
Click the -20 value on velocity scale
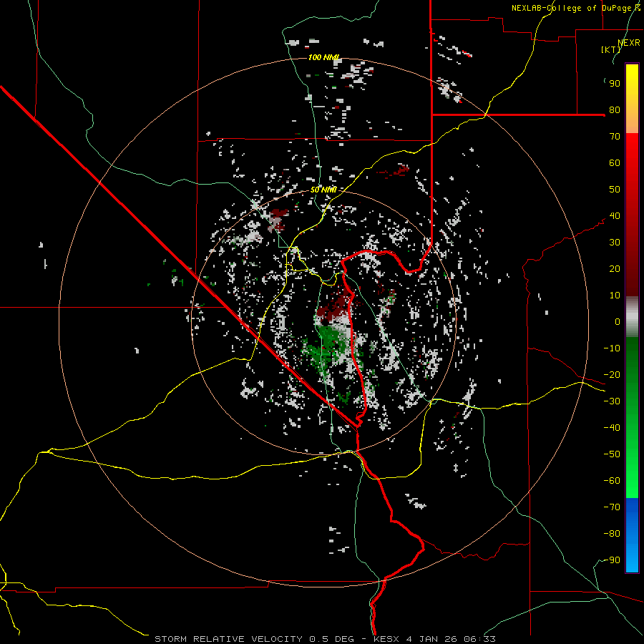pos(612,375)
